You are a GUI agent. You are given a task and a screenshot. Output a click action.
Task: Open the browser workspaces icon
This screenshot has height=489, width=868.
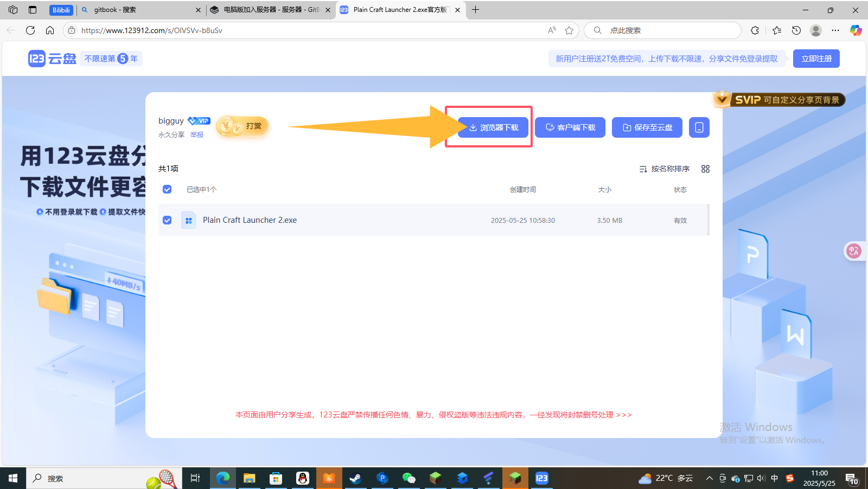13,10
